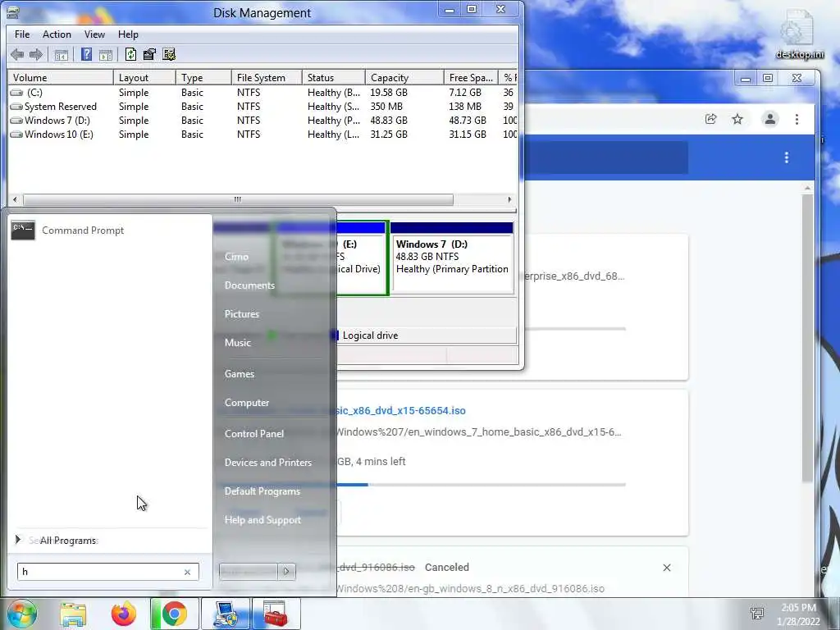This screenshot has width=840, height=630.
Task: Sort by the Layout column header
Action: tap(144, 78)
